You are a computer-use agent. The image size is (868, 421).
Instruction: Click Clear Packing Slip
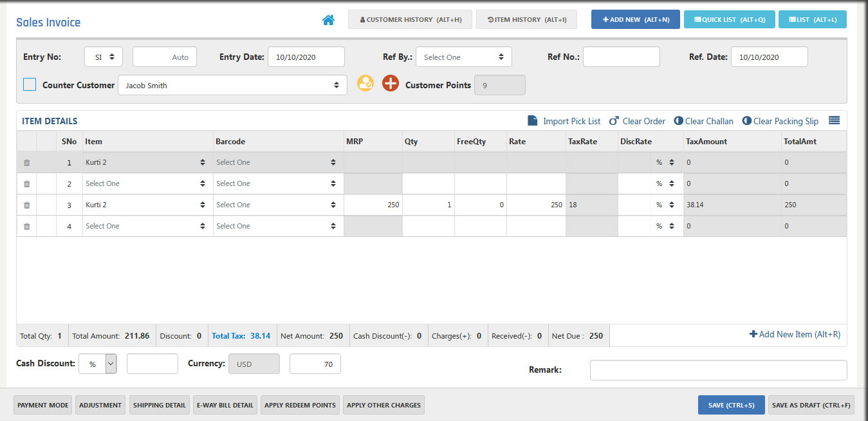pos(780,121)
